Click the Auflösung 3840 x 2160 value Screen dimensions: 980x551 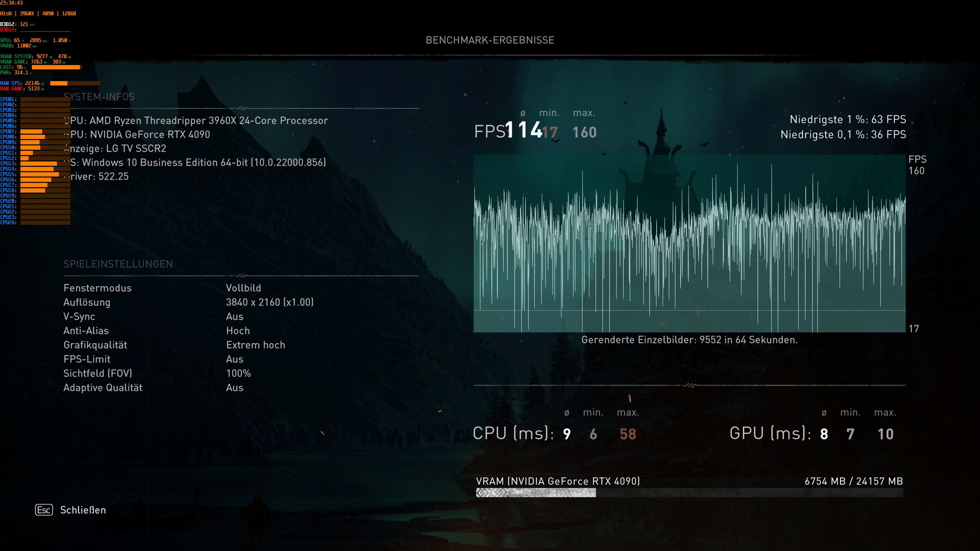click(x=269, y=302)
